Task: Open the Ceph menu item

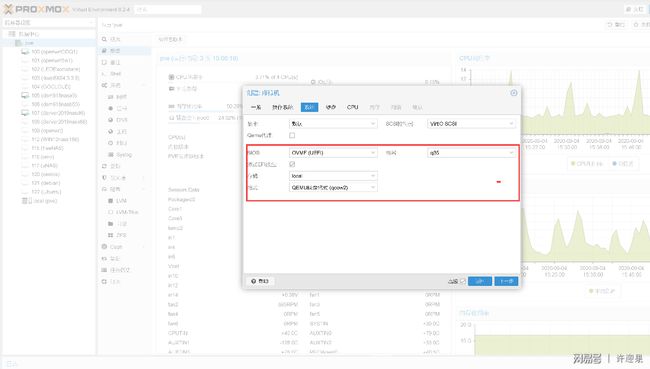Action: [x=112, y=247]
